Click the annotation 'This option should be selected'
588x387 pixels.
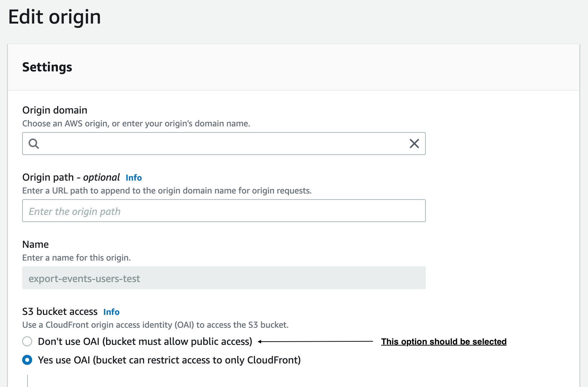[444, 342]
